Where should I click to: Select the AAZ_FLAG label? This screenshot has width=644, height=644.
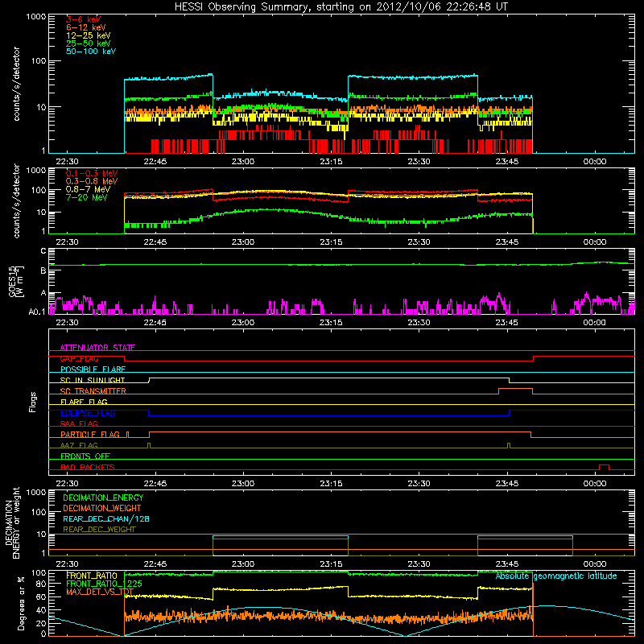pyautogui.click(x=79, y=445)
